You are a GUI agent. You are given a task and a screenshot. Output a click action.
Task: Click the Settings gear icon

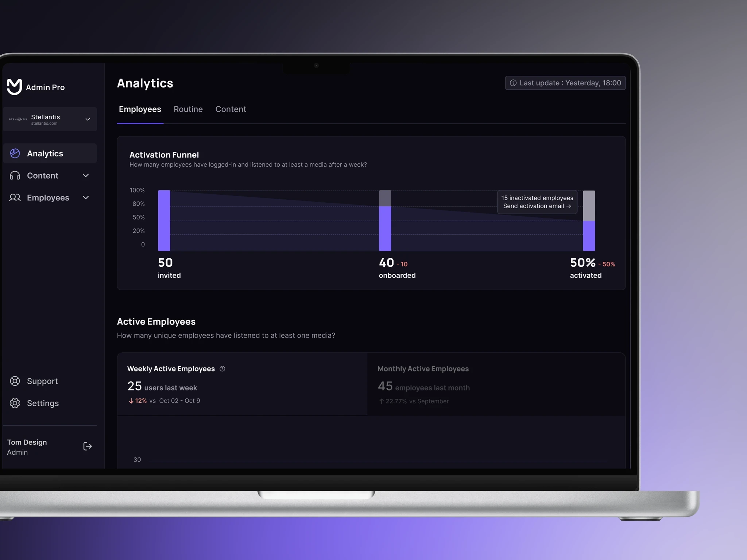[x=15, y=403]
